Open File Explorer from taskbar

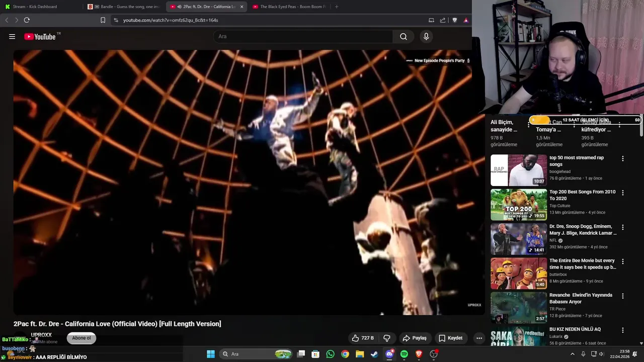click(360, 354)
